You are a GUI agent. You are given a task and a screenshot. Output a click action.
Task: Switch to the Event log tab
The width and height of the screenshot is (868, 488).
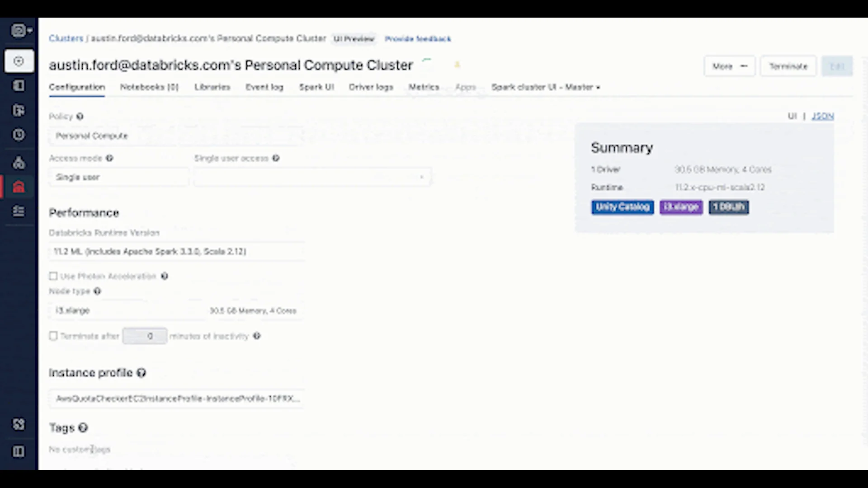pos(264,87)
